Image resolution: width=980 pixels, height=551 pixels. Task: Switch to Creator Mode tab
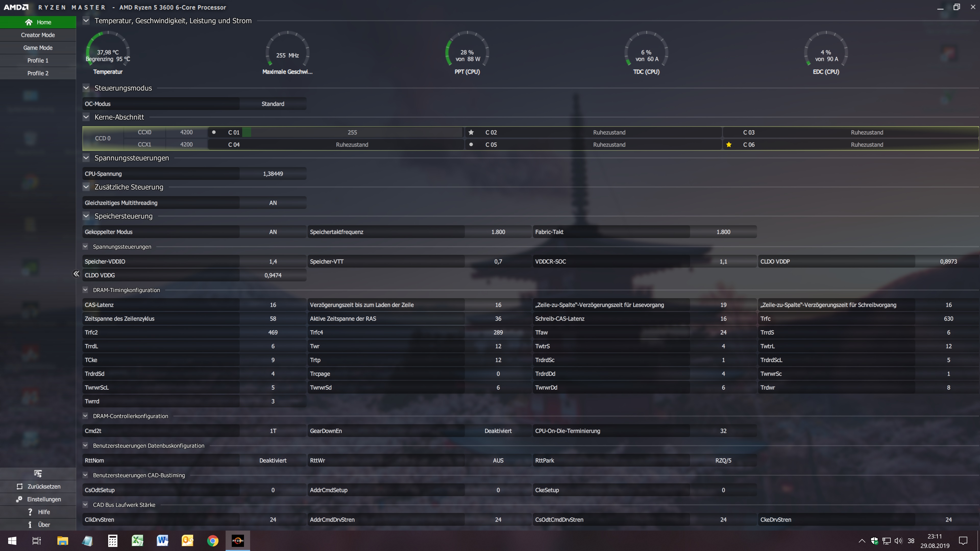[38, 35]
